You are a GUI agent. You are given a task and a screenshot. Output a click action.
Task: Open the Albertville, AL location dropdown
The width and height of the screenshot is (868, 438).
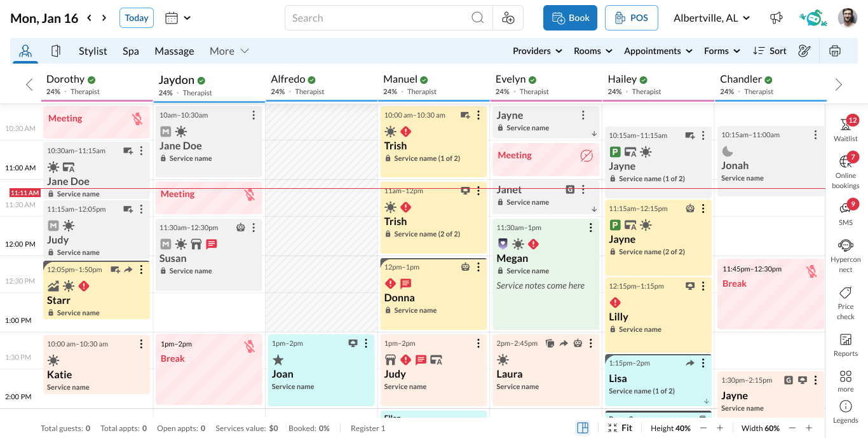coord(712,18)
